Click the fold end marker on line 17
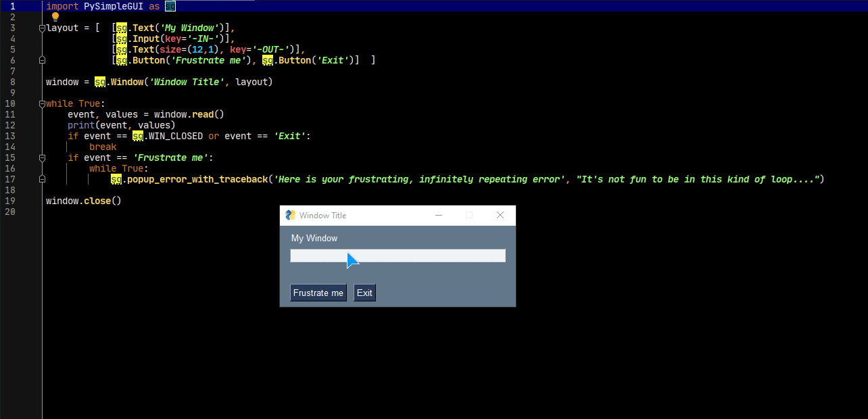 click(x=42, y=180)
